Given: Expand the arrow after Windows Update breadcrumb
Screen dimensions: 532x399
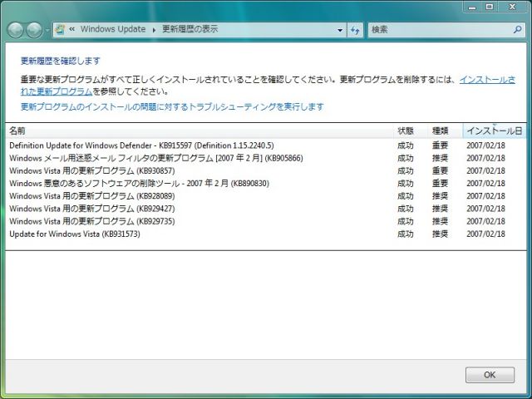Looking at the screenshot, I should pyautogui.click(x=154, y=30).
